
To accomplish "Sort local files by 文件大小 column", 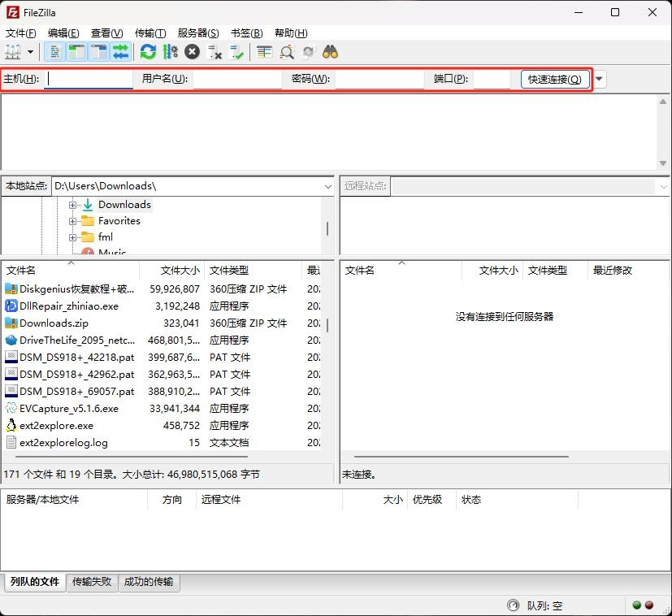I will tap(171, 271).
